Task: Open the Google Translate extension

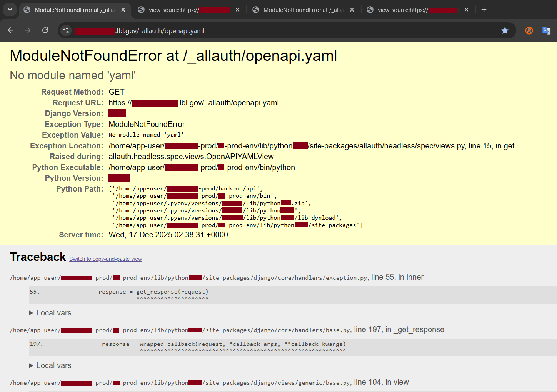Action: tap(546, 30)
